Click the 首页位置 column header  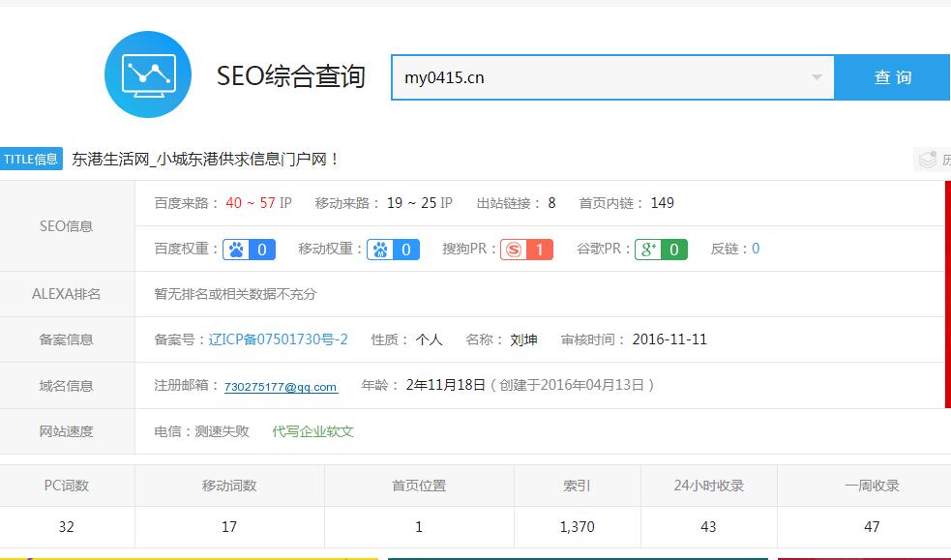pyautogui.click(x=419, y=486)
